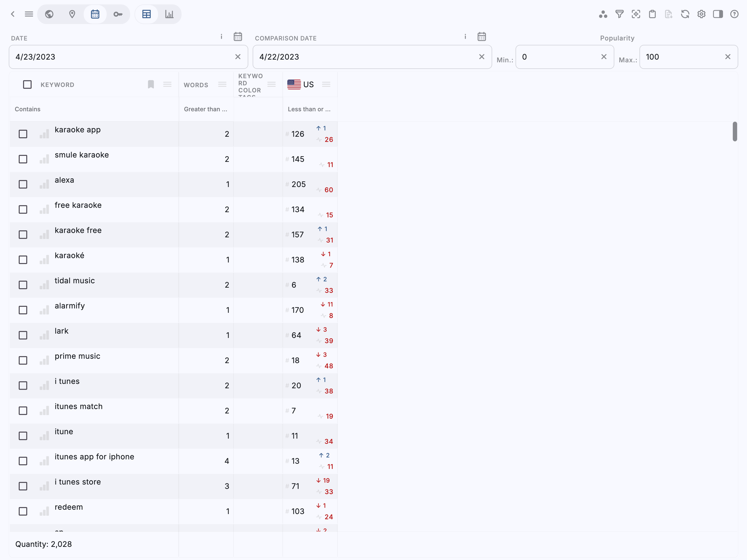This screenshot has height=560, width=747.
Task: Switch to bar chart view
Action: 169,14
